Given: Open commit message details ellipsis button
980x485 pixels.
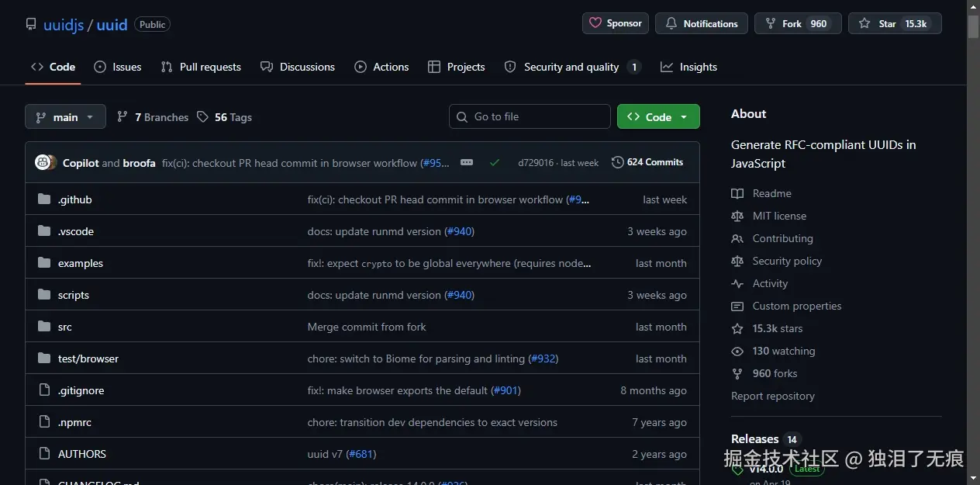Looking at the screenshot, I should click(467, 163).
